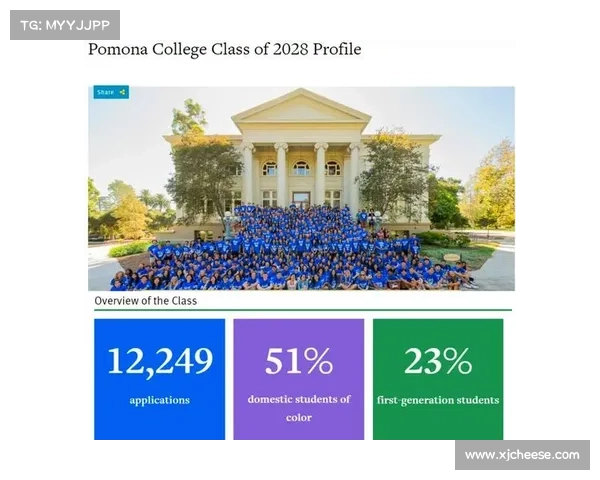Select the 12,249 figure in the blue tile
600x480 pixels.
click(x=160, y=361)
